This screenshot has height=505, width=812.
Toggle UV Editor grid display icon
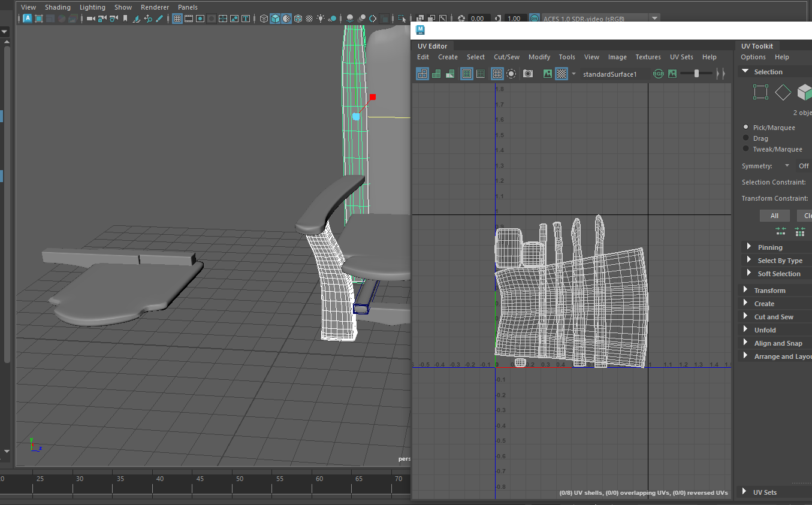(497, 74)
